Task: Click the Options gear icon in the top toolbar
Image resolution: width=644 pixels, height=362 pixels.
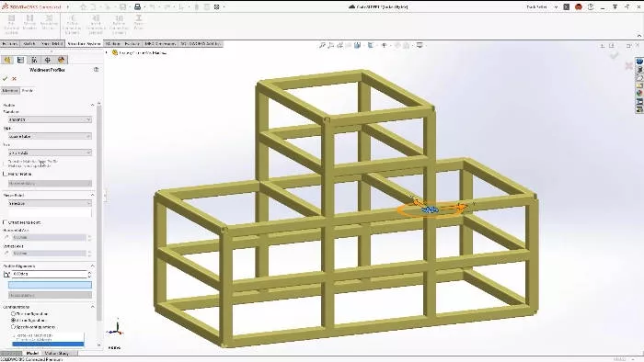Action: [217, 7]
